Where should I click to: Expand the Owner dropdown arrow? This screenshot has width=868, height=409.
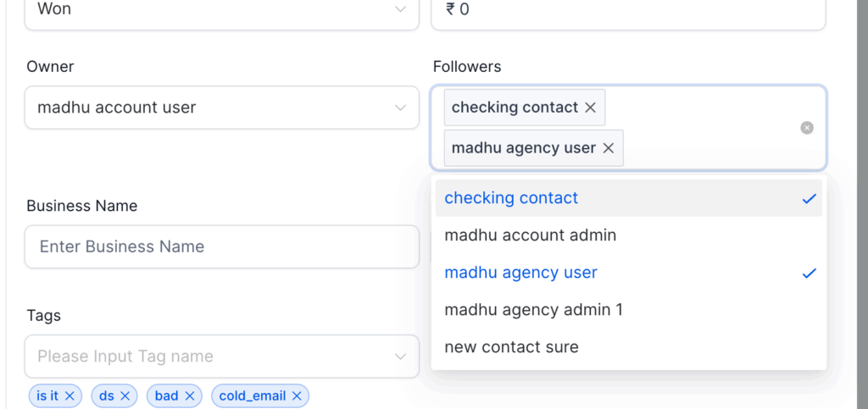point(400,108)
